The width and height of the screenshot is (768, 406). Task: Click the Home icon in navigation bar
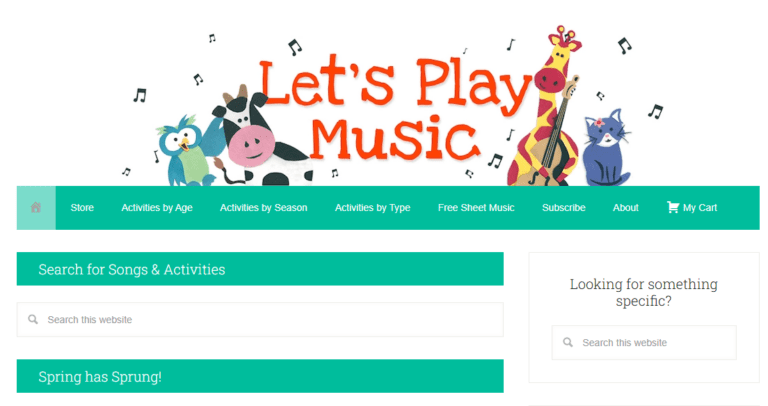[x=36, y=208]
